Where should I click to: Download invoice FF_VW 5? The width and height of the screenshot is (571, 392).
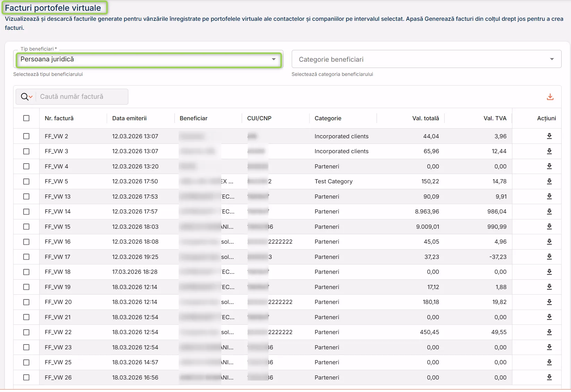(549, 181)
